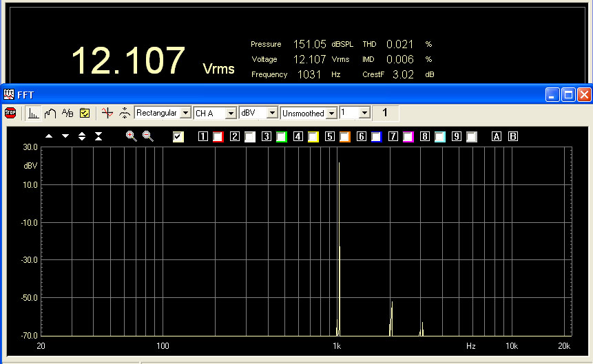Open the yellow checklist options icon
593x364 pixels.
tap(85, 113)
